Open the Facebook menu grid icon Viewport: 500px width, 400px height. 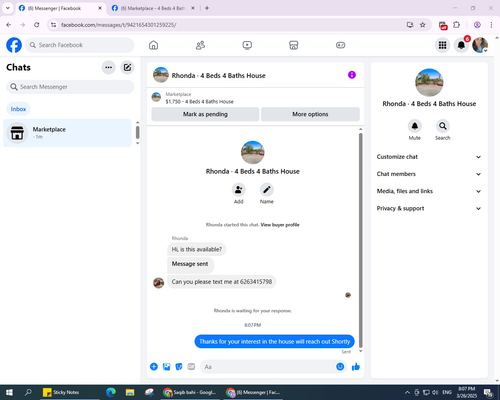442,45
